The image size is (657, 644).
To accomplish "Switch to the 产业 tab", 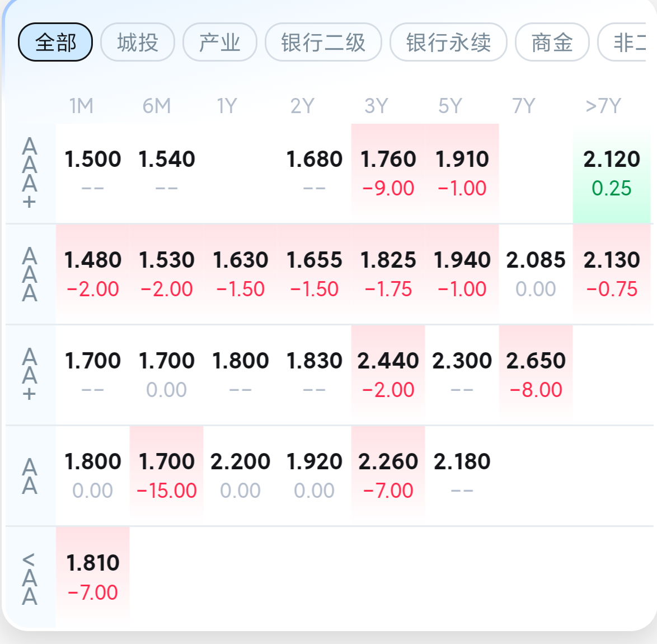I will coord(219,43).
